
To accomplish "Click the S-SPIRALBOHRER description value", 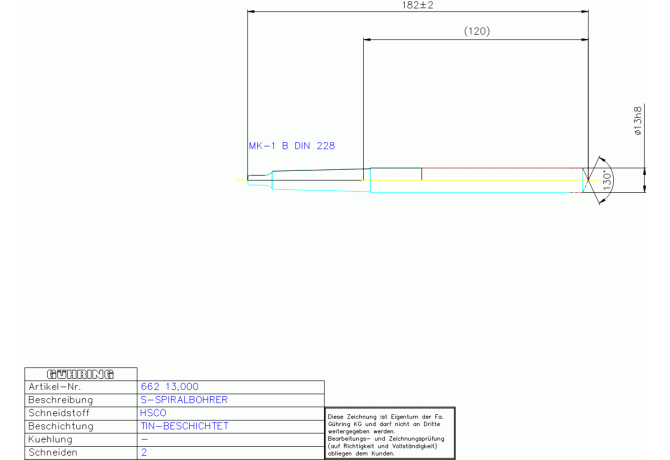I will [x=184, y=399].
